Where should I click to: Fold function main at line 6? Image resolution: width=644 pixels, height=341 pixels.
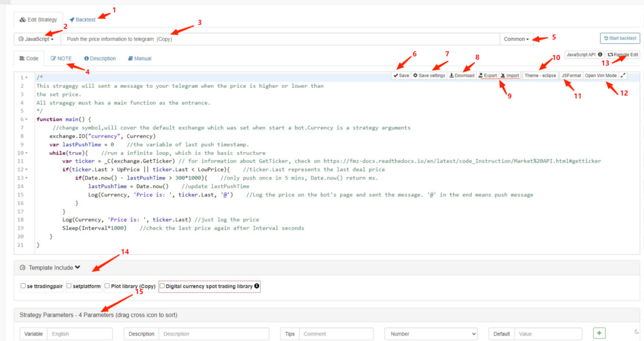click(x=26, y=120)
